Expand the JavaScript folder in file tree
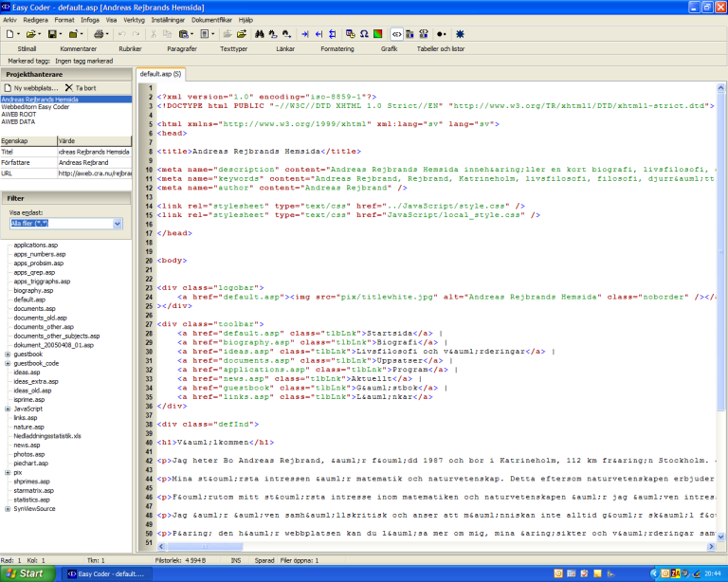728x582 pixels. click(8, 409)
